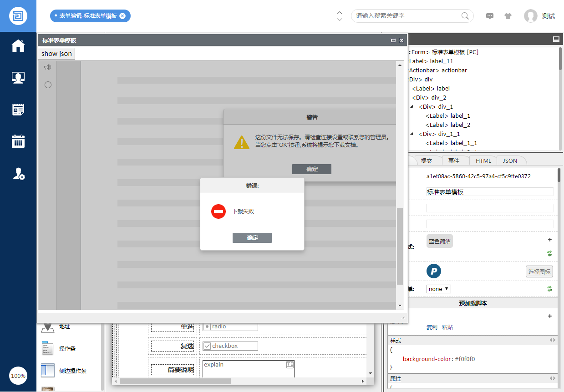
Task: Close the 标准表单模板 dialog
Action: 402,40
